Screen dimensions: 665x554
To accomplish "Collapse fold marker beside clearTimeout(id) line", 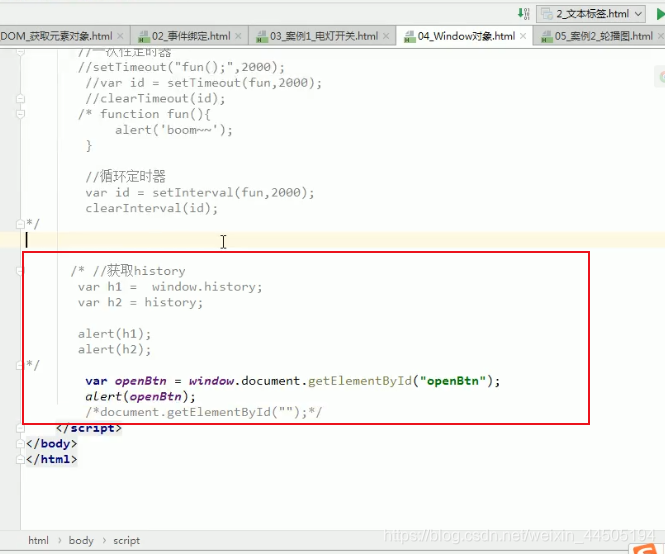I will 20,98.
